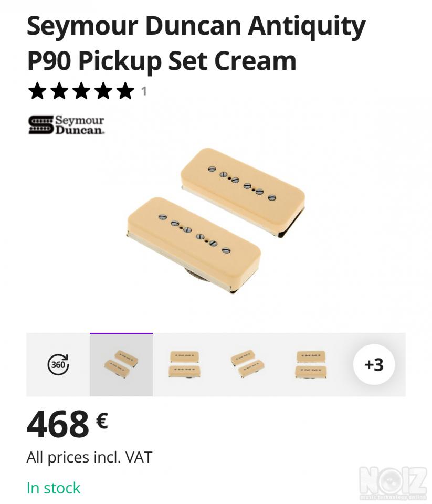Click the Seymour Duncan brand logo
Viewport: 432px width, 504px height.
pos(66,125)
